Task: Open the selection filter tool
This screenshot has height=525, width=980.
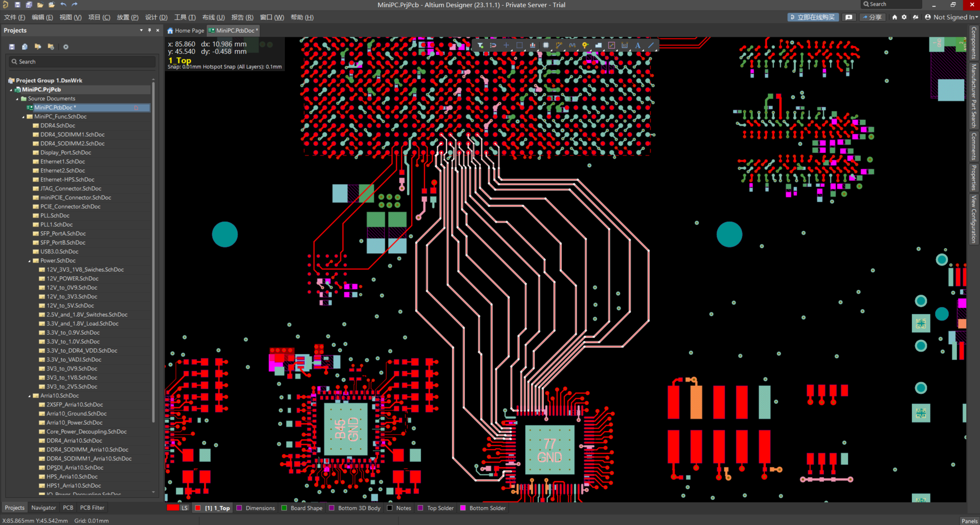Action: (x=480, y=46)
